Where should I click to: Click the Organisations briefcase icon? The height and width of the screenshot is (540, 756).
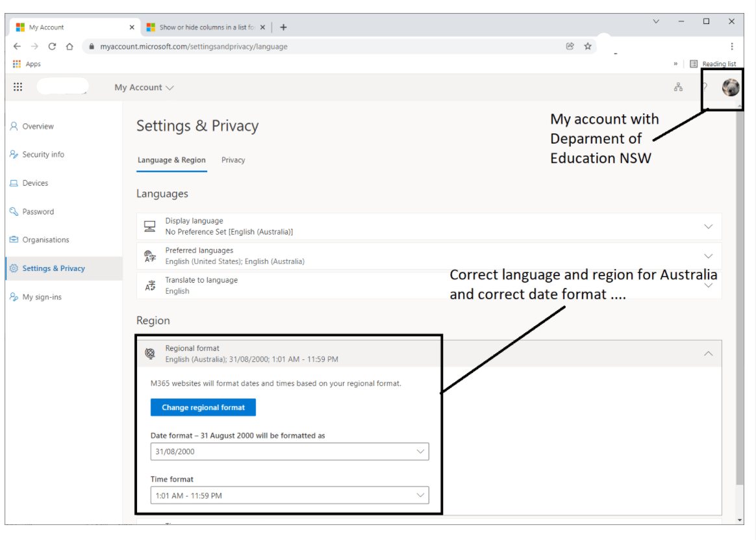14,240
